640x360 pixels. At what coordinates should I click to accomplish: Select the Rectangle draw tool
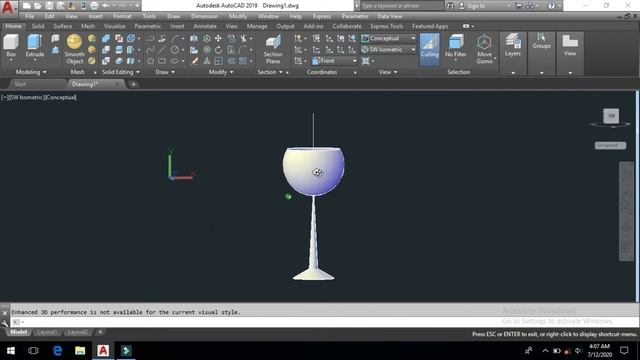tap(162, 61)
